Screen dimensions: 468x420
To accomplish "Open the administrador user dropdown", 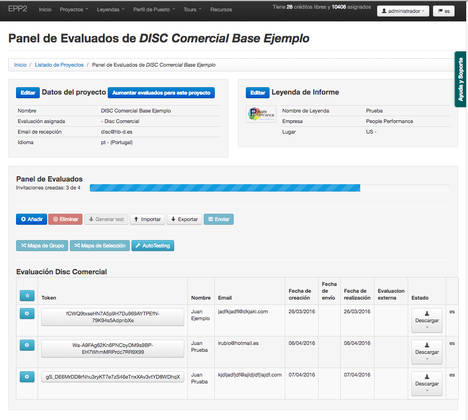I will tap(403, 11).
